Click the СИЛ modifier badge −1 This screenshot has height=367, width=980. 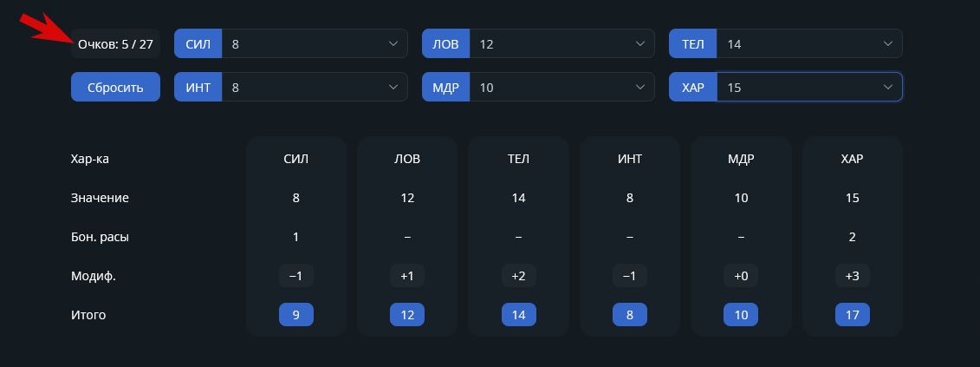(x=296, y=276)
